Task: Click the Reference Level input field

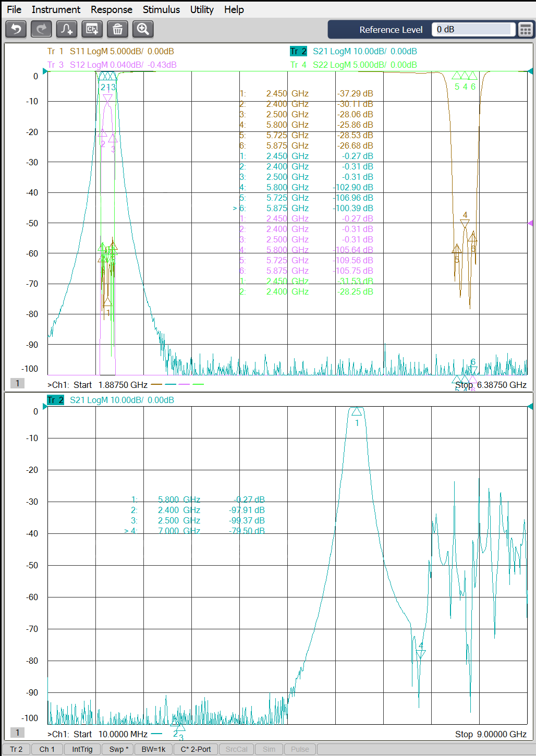Action: coord(473,30)
